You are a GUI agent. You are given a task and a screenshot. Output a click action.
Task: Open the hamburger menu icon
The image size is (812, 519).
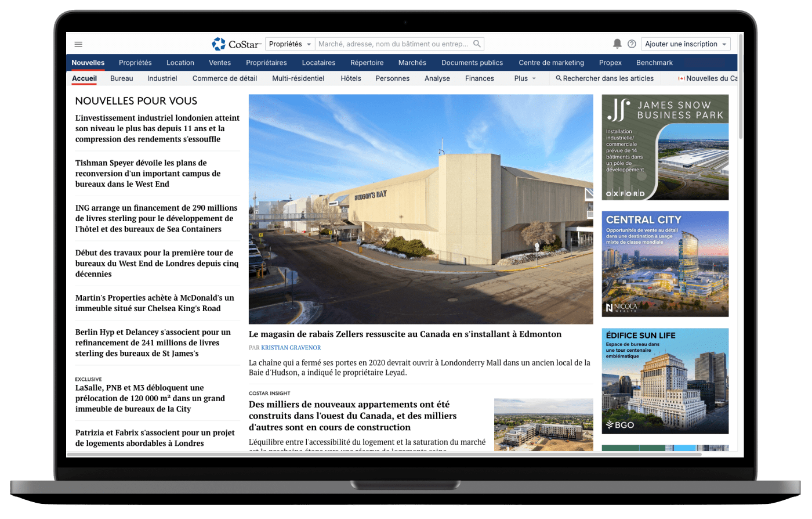click(x=78, y=44)
